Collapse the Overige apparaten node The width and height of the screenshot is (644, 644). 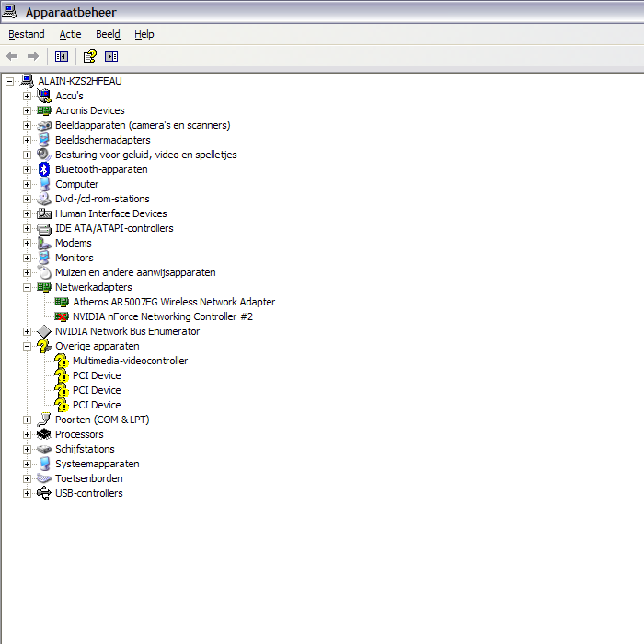pyautogui.click(x=27, y=346)
